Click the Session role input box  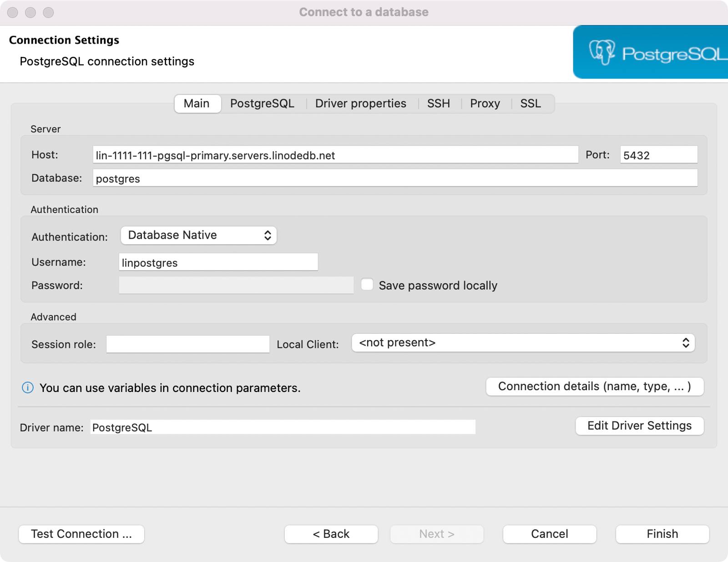187,344
